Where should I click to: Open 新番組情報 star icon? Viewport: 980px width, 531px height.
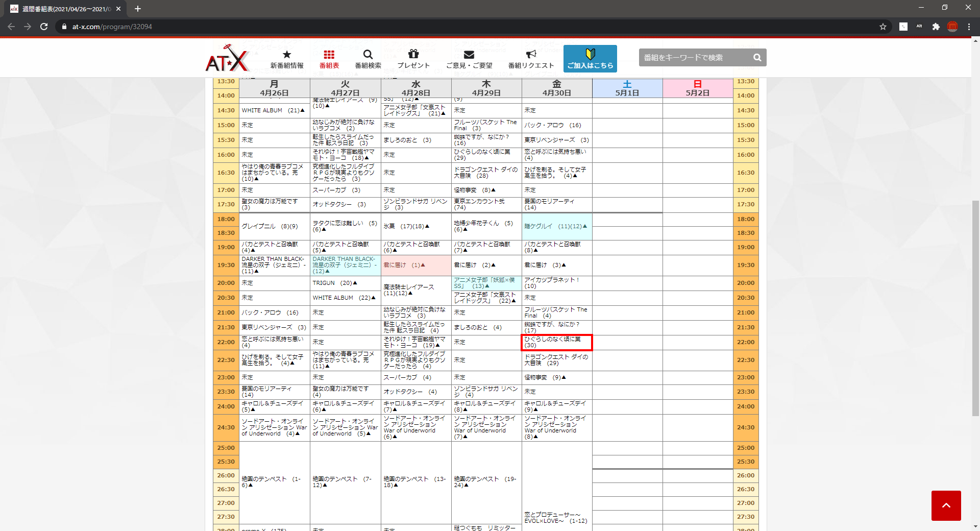tap(287, 54)
